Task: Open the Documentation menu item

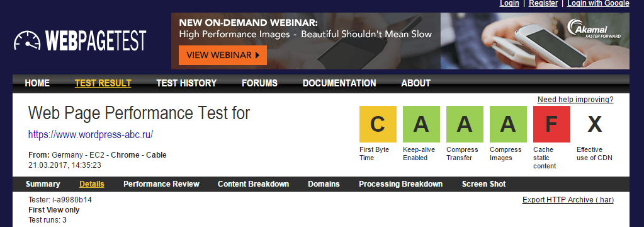Action: pyautogui.click(x=339, y=83)
